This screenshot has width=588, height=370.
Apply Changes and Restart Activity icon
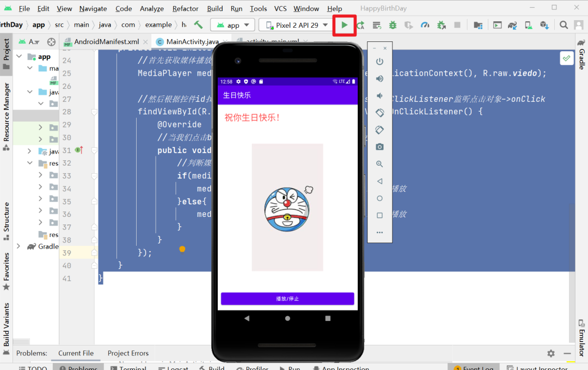361,25
